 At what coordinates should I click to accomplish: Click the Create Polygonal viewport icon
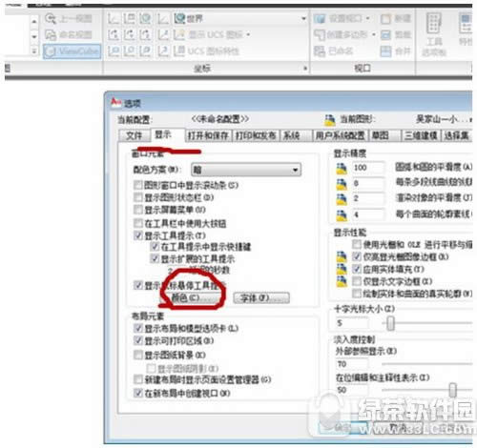click(x=320, y=34)
